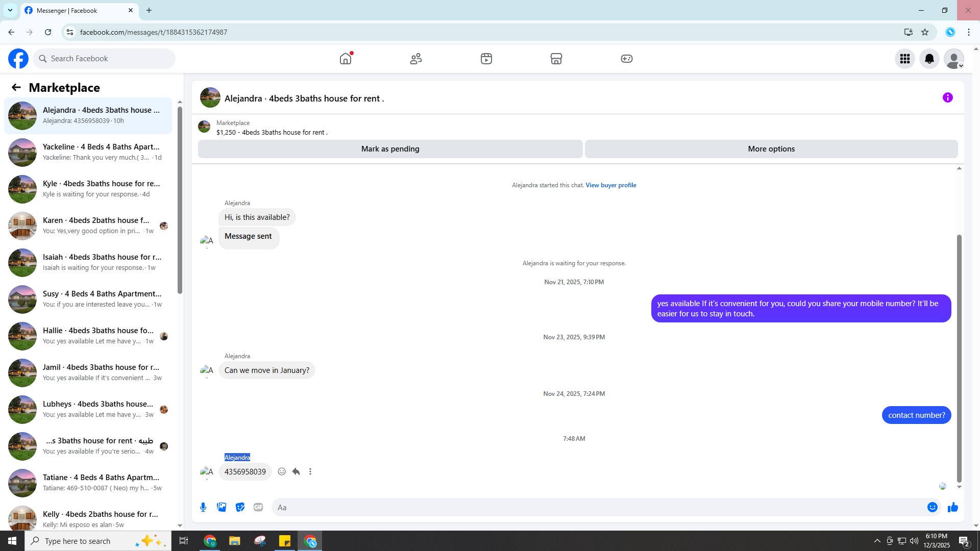Image resolution: width=980 pixels, height=551 pixels.
Task: Open the $1,250 4beds 3baths listing link
Action: (272, 132)
